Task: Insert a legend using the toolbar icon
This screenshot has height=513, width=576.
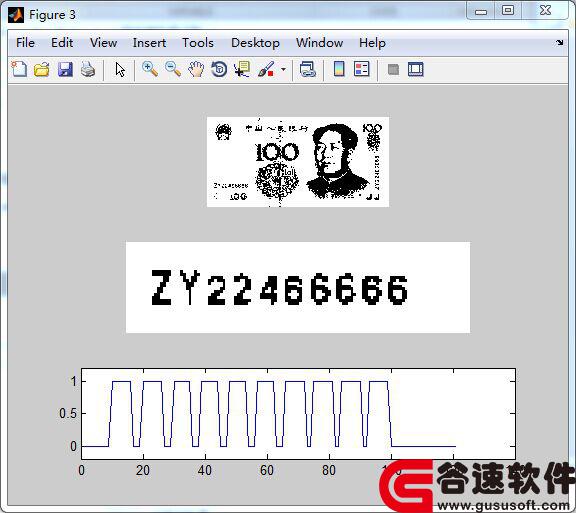Action: click(x=361, y=69)
